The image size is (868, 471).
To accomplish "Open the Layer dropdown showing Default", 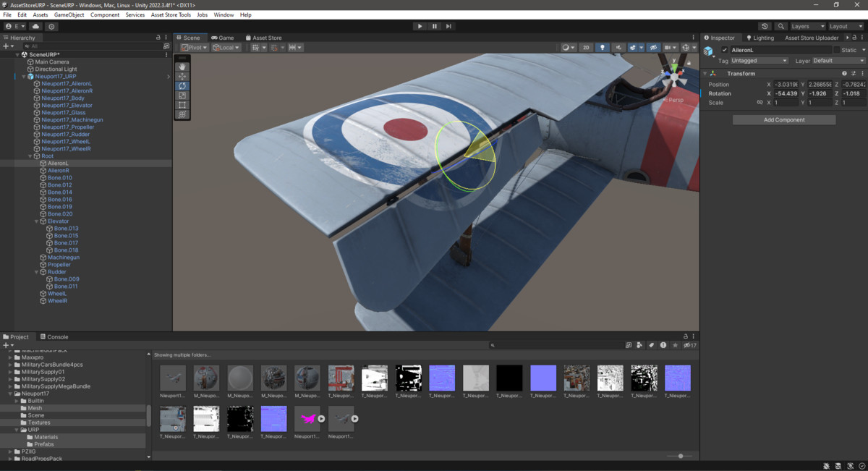I will (x=838, y=61).
